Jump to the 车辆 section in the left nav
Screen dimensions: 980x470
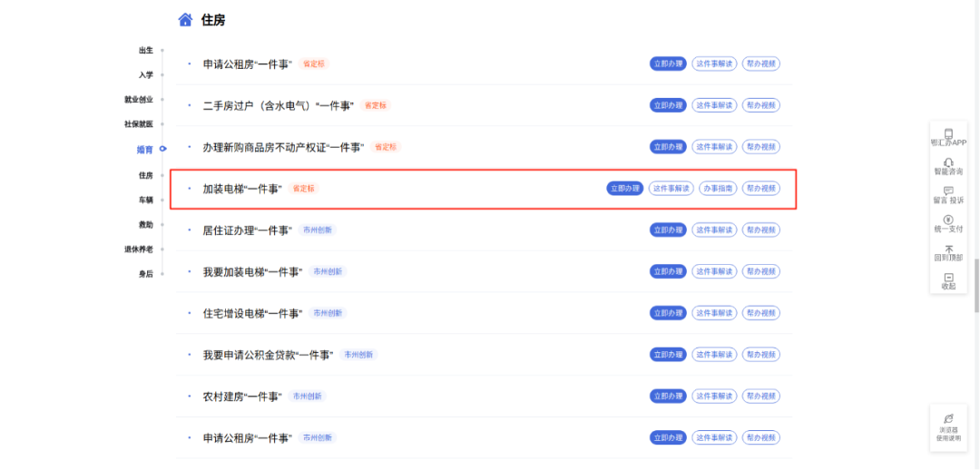(145, 200)
